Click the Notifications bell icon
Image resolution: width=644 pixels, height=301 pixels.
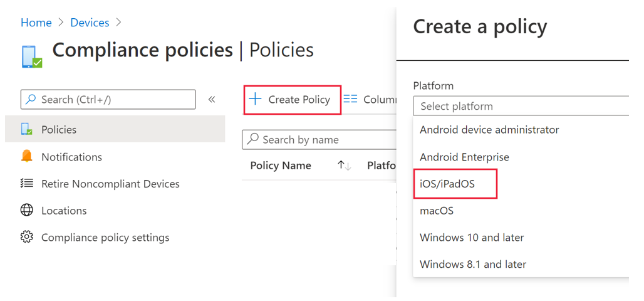[27, 156]
